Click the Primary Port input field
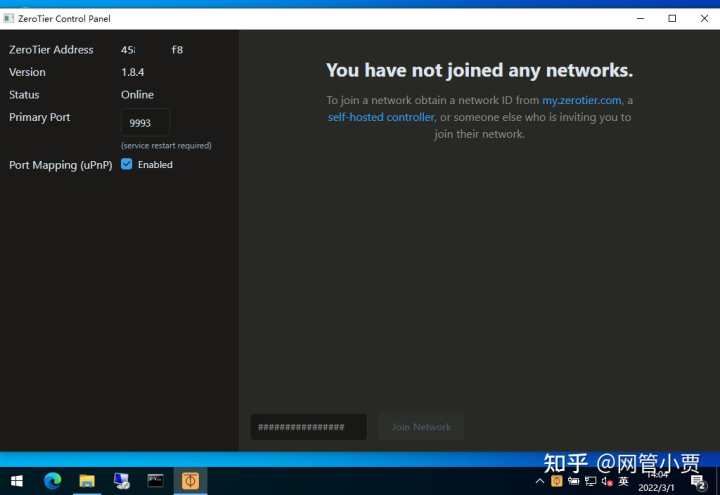Screen dimensions: 720x495 [x=146, y=123]
